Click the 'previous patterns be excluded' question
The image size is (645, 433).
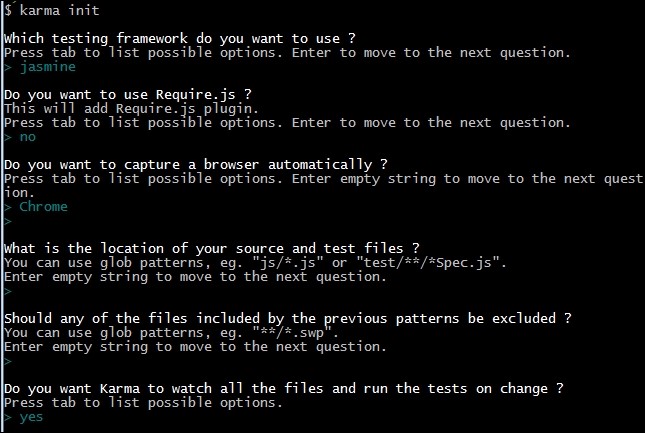click(288, 318)
